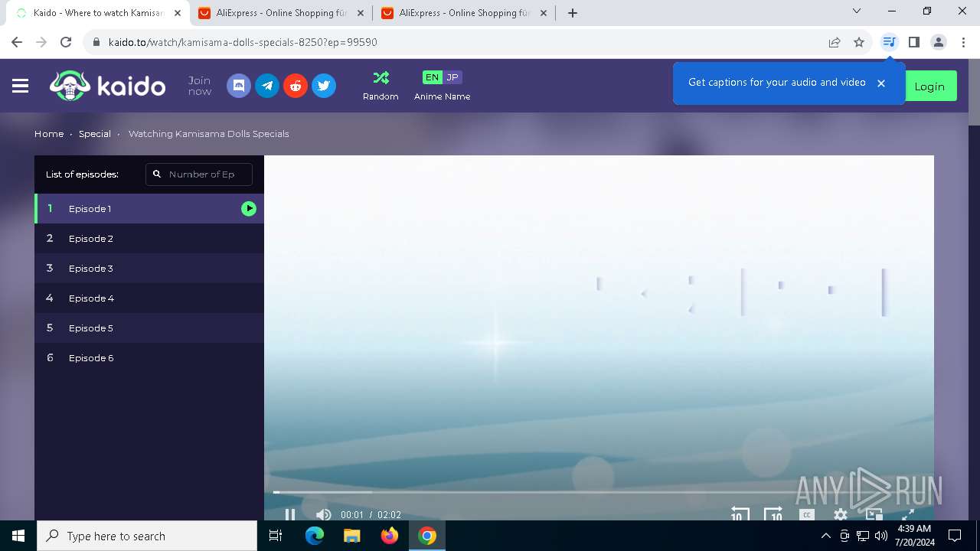Open the Telegram join link icon
The height and width of the screenshot is (551, 980).
tap(267, 86)
